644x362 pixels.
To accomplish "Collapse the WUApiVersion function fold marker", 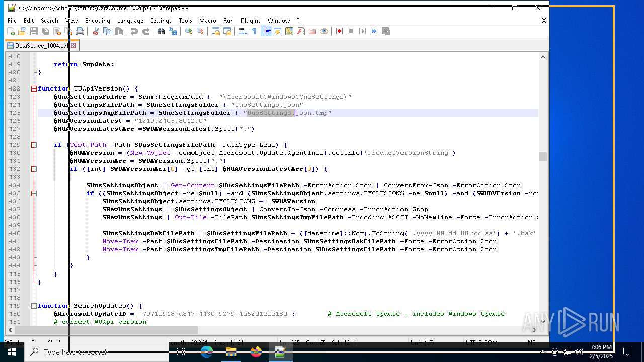I will 34,88.
